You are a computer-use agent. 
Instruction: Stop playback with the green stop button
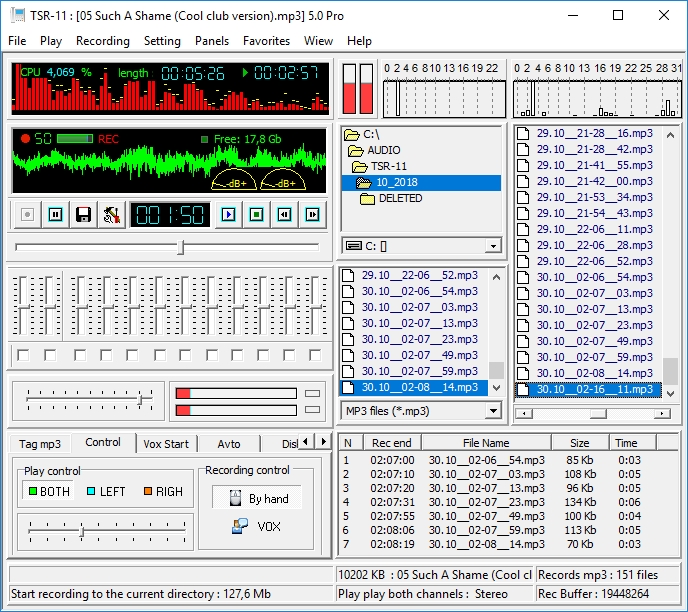click(256, 215)
